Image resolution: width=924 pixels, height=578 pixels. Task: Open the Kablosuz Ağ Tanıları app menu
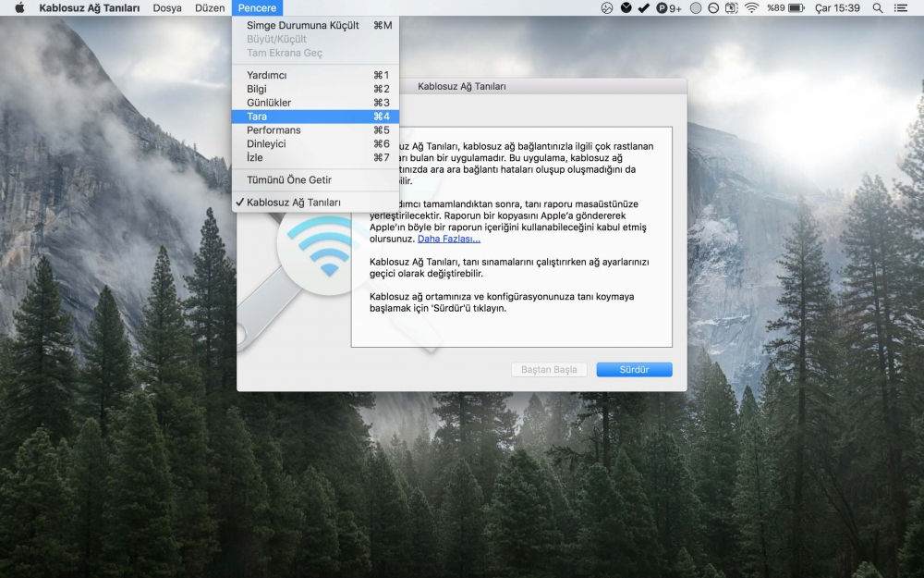tap(90, 7)
